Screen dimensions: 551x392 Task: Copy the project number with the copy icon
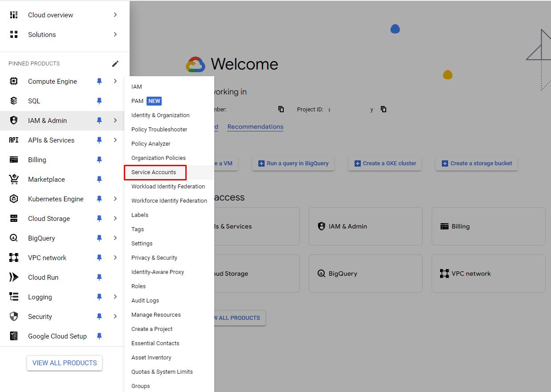pyautogui.click(x=281, y=109)
